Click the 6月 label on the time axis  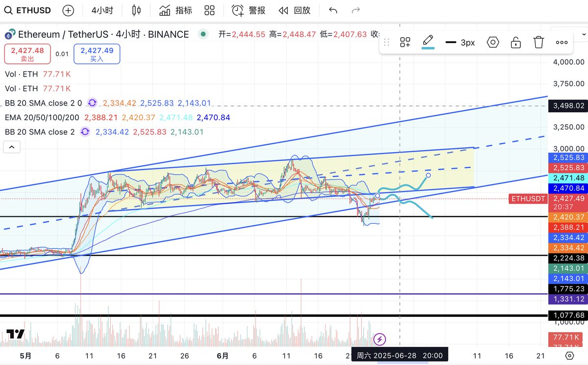(x=223, y=356)
